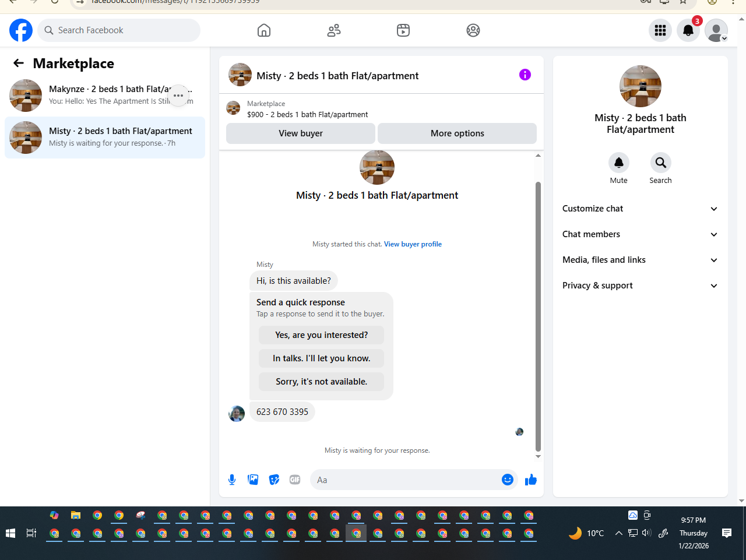Click "$900 - 2 beds 1 bath Flat/apartment" listing text

tap(308, 114)
